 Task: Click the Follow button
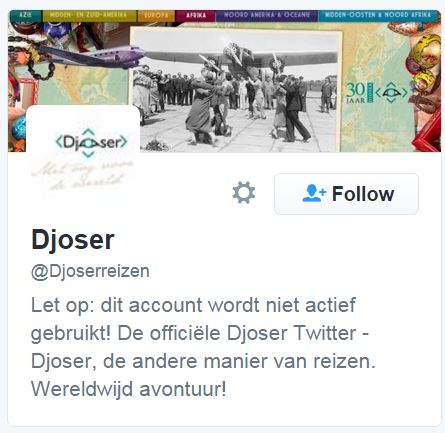click(x=346, y=194)
